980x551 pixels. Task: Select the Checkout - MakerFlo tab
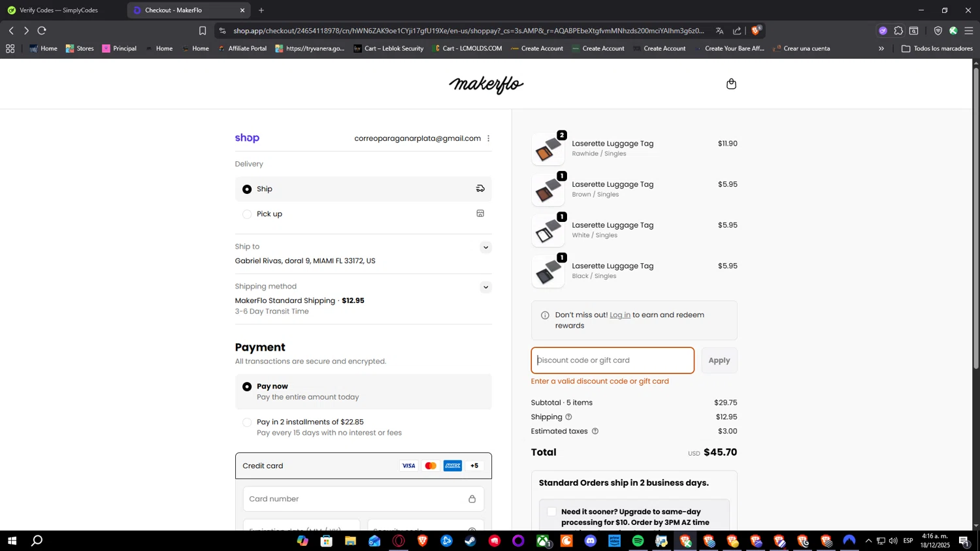point(188,10)
